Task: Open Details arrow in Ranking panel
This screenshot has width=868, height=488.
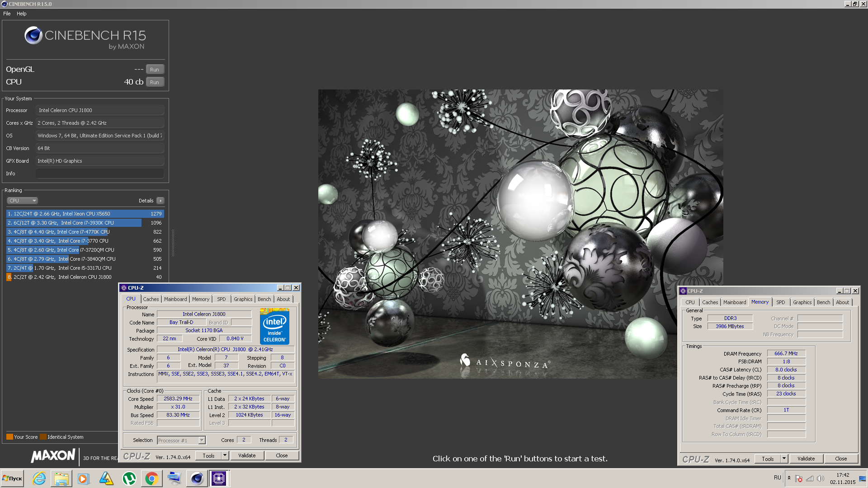Action: pyautogui.click(x=160, y=201)
